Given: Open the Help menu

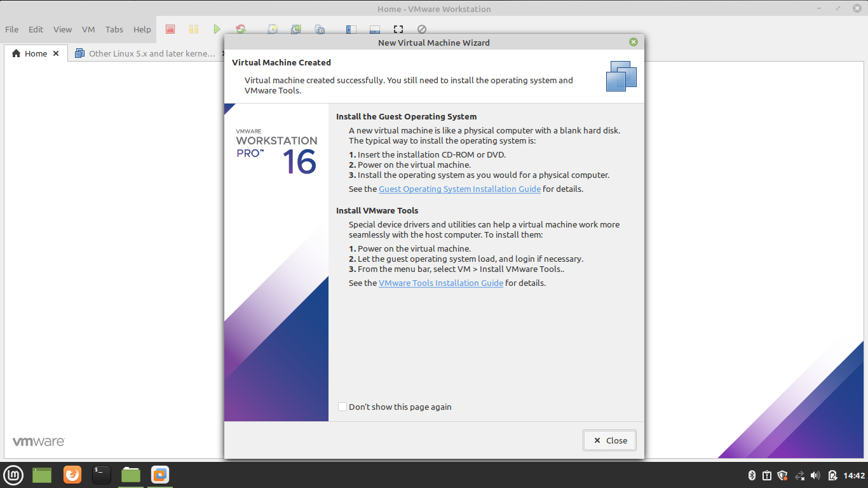Looking at the screenshot, I should coord(142,29).
